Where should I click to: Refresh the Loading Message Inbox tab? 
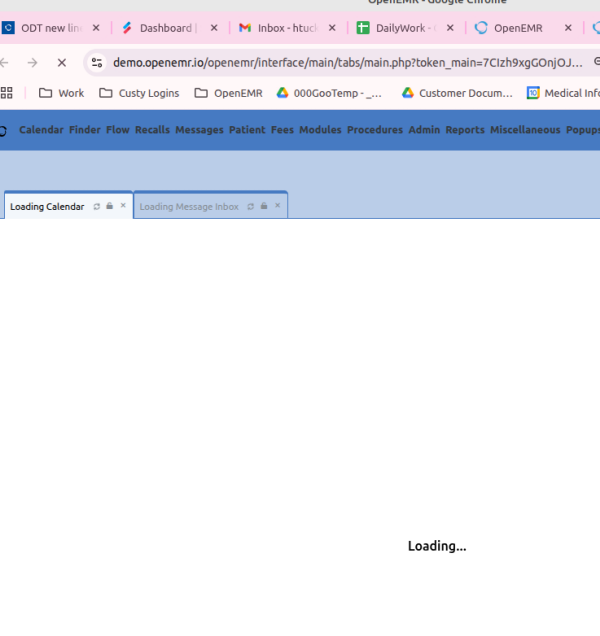click(x=251, y=207)
